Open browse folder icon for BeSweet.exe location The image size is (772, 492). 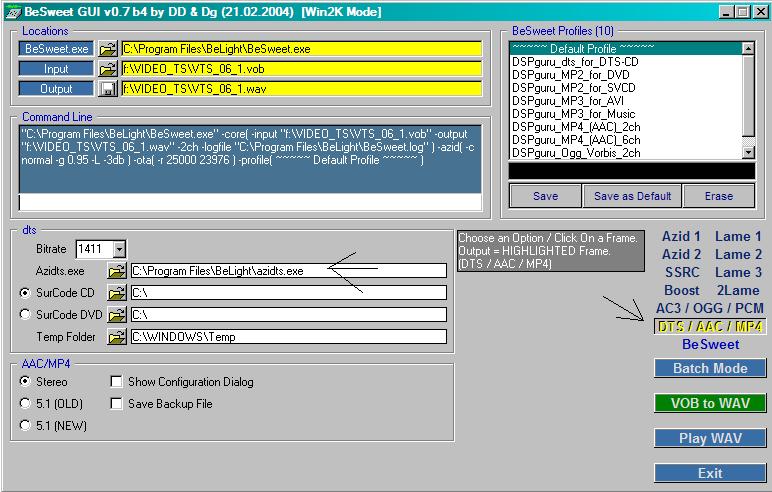pyautogui.click(x=108, y=49)
